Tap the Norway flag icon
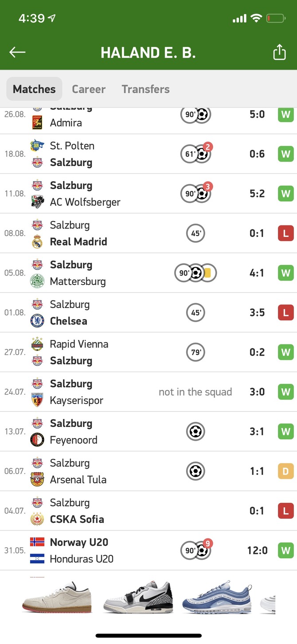The width and height of the screenshot is (297, 644). [x=37, y=542]
